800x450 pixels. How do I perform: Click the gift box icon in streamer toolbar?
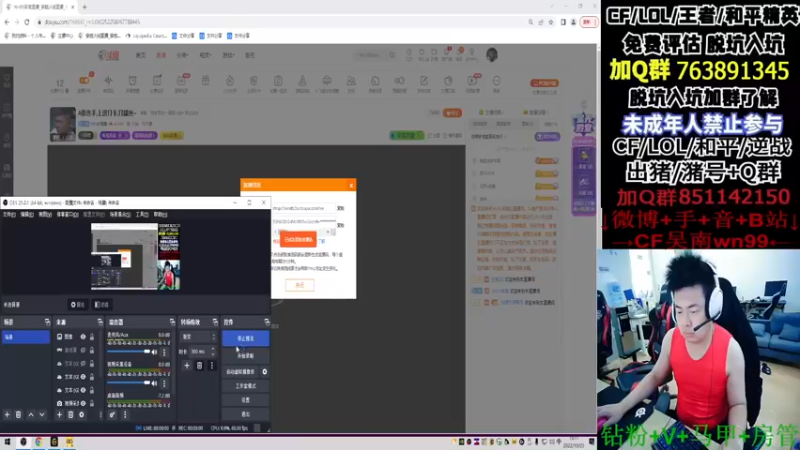tap(205, 81)
